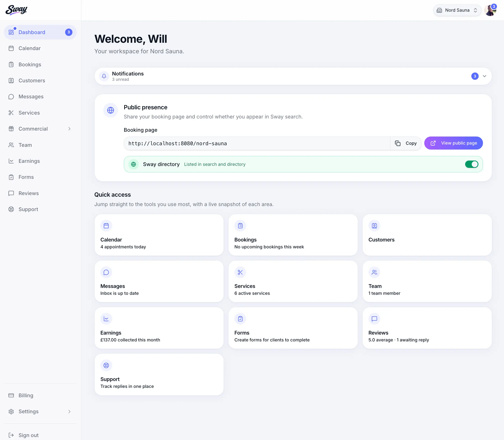Expand the Notifications panel chevron
504x440 pixels.
(484, 76)
